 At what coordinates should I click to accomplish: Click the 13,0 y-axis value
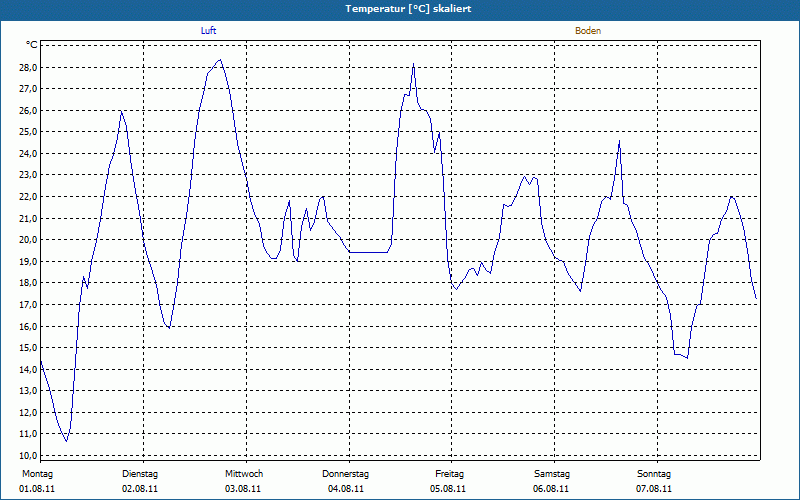pyautogui.click(x=28, y=391)
